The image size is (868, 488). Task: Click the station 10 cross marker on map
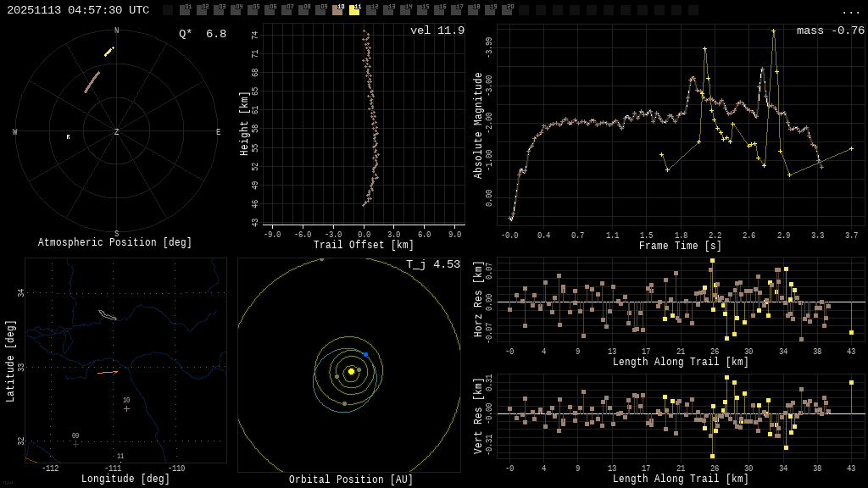[x=126, y=408]
